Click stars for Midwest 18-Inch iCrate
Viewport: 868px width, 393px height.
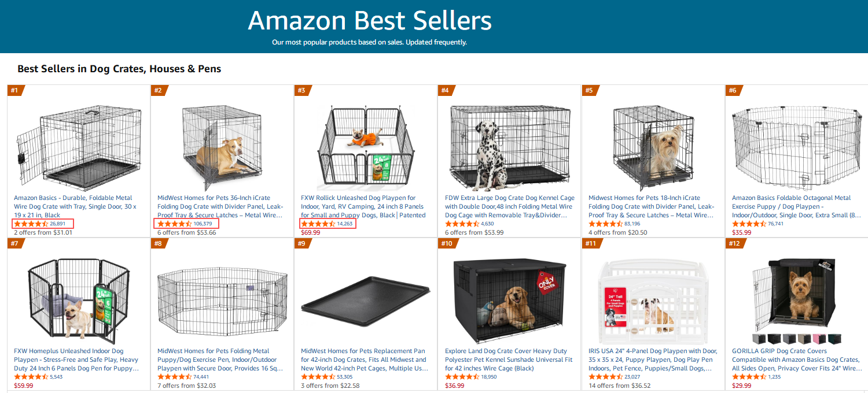pyautogui.click(x=605, y=224)
